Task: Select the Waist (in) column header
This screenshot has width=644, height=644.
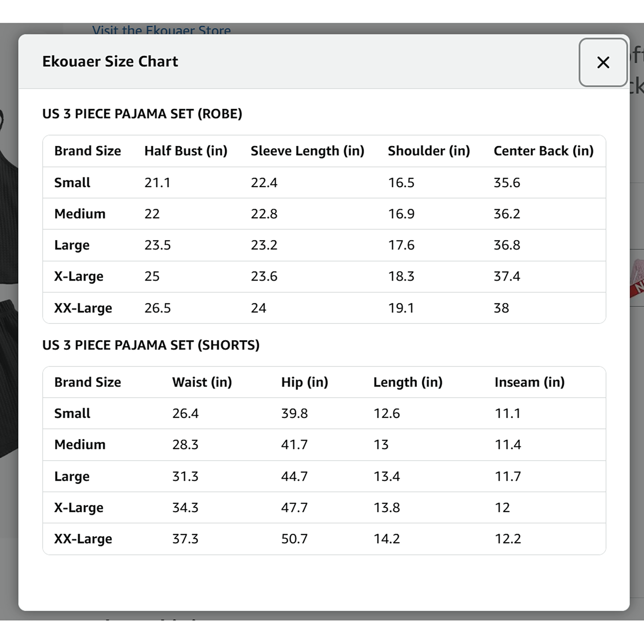Action: click(202, 382)
